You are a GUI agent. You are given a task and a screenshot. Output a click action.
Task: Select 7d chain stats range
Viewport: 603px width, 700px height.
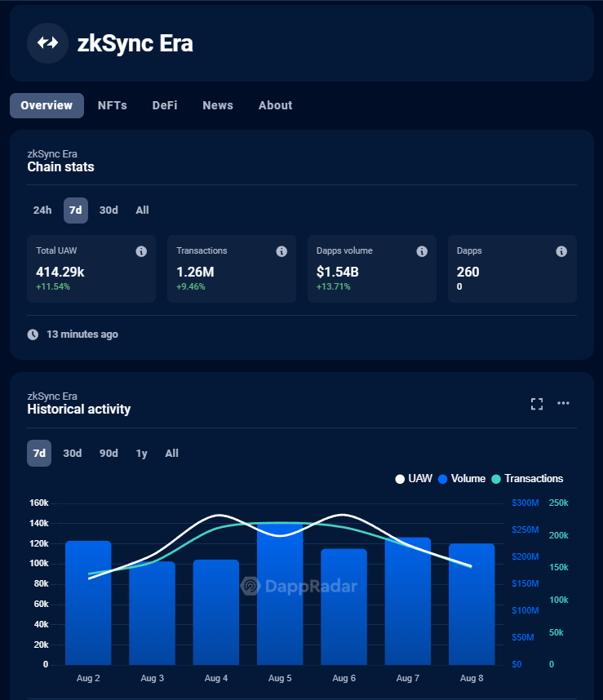(76, 210)
